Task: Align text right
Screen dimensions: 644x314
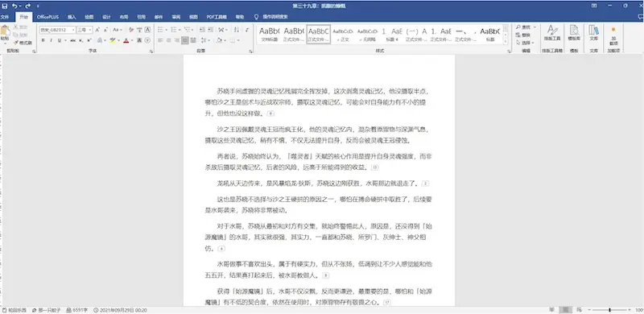Action: tap(176, 40)
